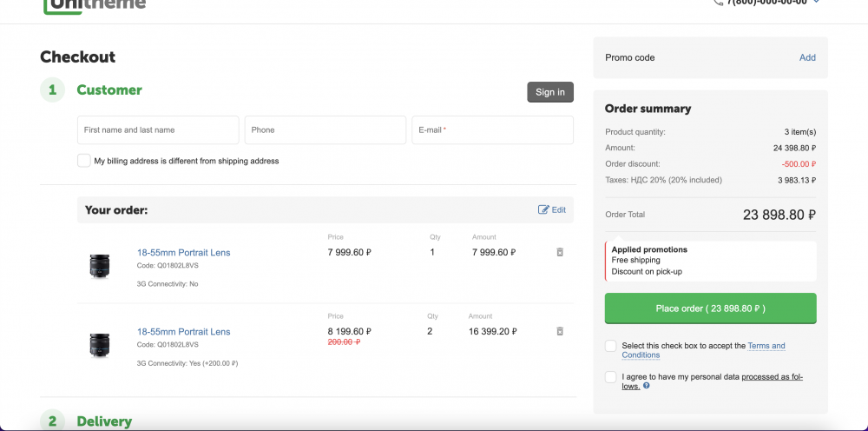Click the help question mark icon

647,386
